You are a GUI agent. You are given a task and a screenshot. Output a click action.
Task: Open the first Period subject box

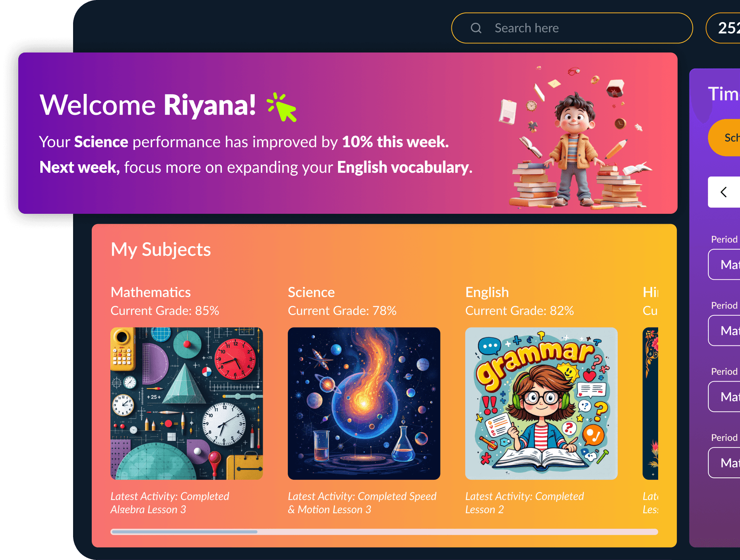pyautogui.click(x=724, y=264)
